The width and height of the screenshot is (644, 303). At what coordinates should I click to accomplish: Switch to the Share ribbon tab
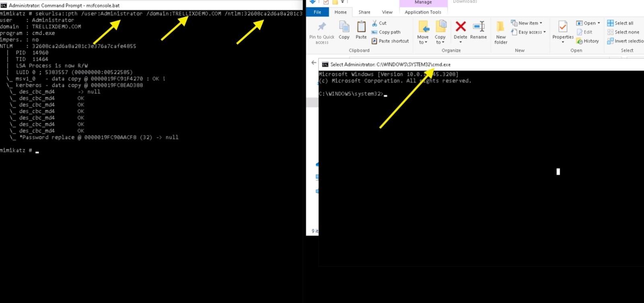364,12
